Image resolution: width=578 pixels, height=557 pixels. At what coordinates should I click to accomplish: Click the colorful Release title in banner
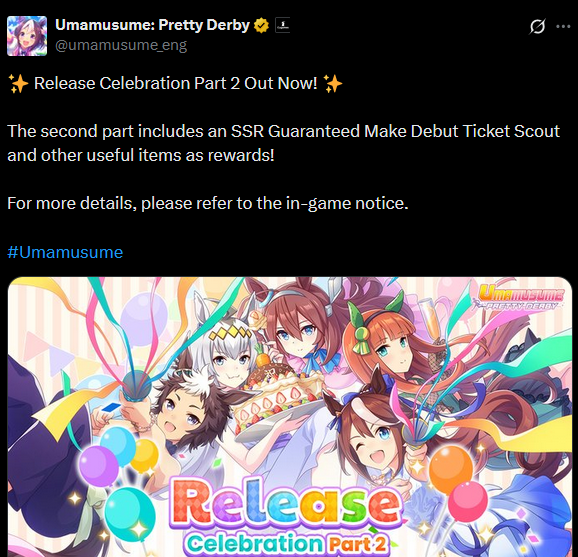point(286,503)
